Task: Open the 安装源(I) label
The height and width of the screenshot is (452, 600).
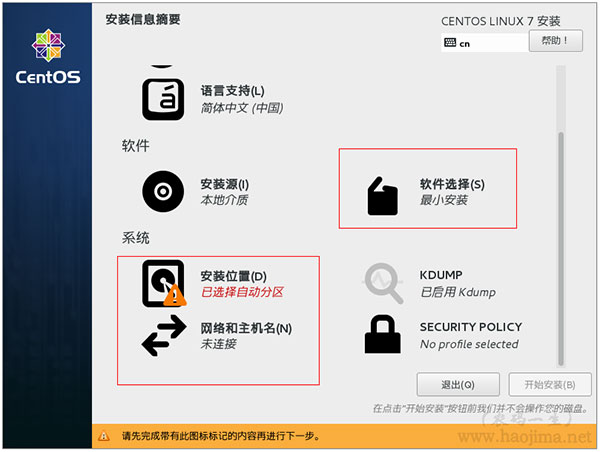Action: pyautogui.click(x=225, y=184)
